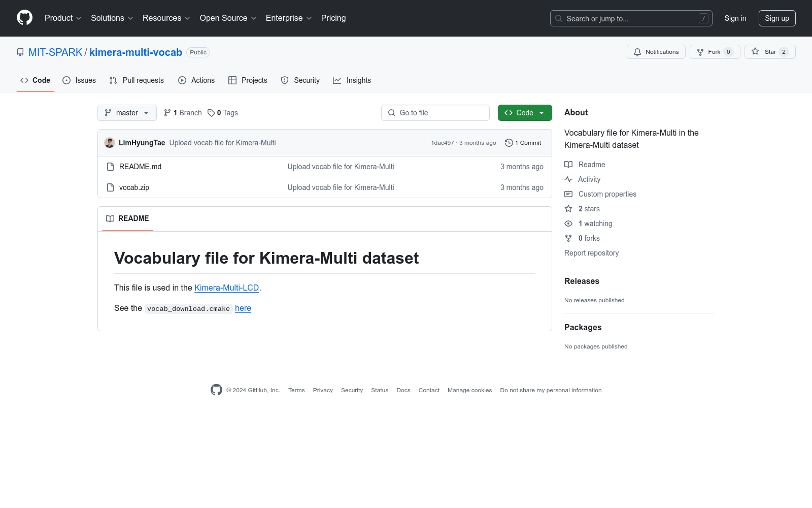Select the README tab in file viewer

pos(127,218)
